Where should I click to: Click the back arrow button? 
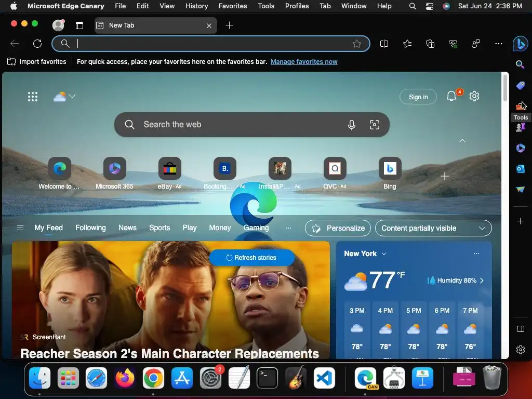coord(15,44)
